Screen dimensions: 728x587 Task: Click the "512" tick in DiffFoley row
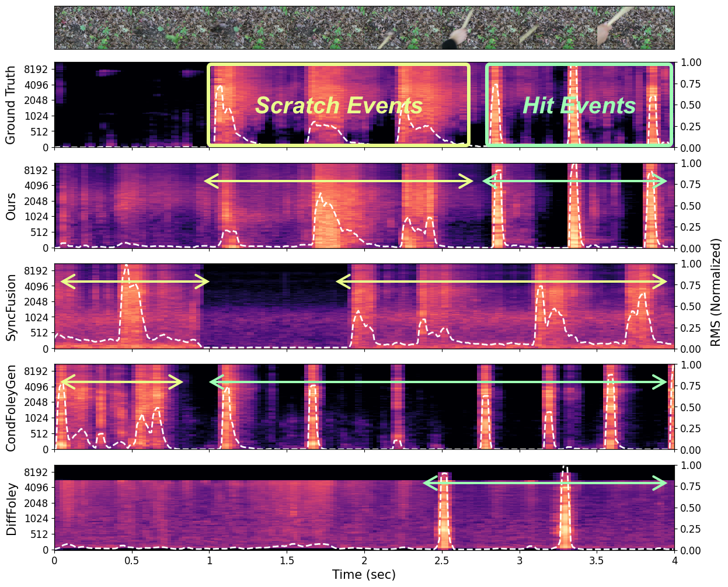tap(40, 534)
